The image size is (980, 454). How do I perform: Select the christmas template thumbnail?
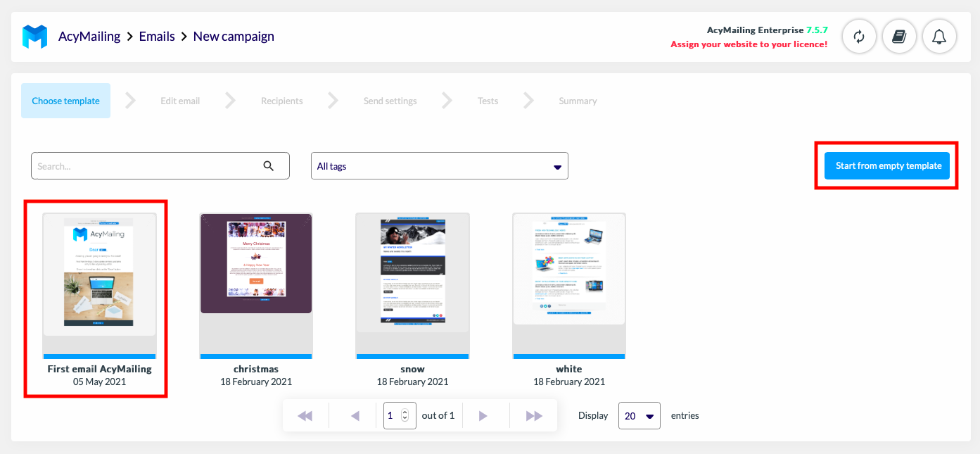pyautogui.click(x=256, y=264)
